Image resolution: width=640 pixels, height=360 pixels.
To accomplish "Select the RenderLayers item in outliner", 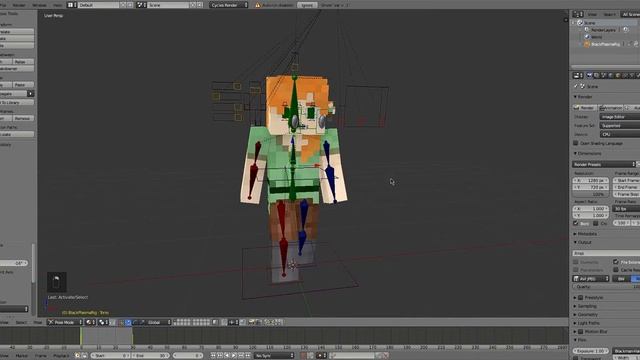I will pos(602,30).
